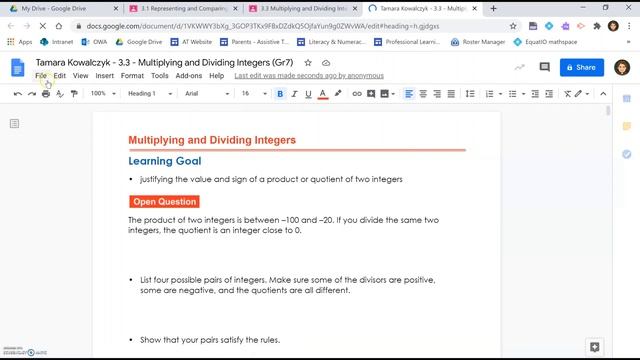640x360 pixels.
Task: Undo the last edit
Action: tap(18, 94)
